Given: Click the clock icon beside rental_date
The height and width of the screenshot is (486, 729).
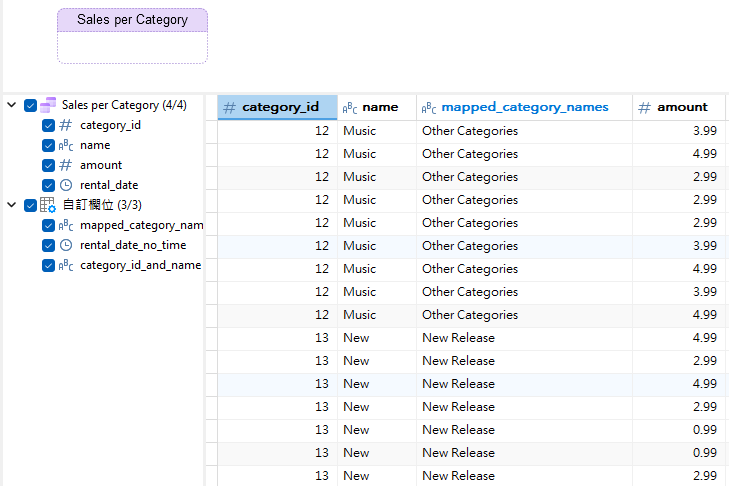Looking at the screenshot, I should (66, 185).
